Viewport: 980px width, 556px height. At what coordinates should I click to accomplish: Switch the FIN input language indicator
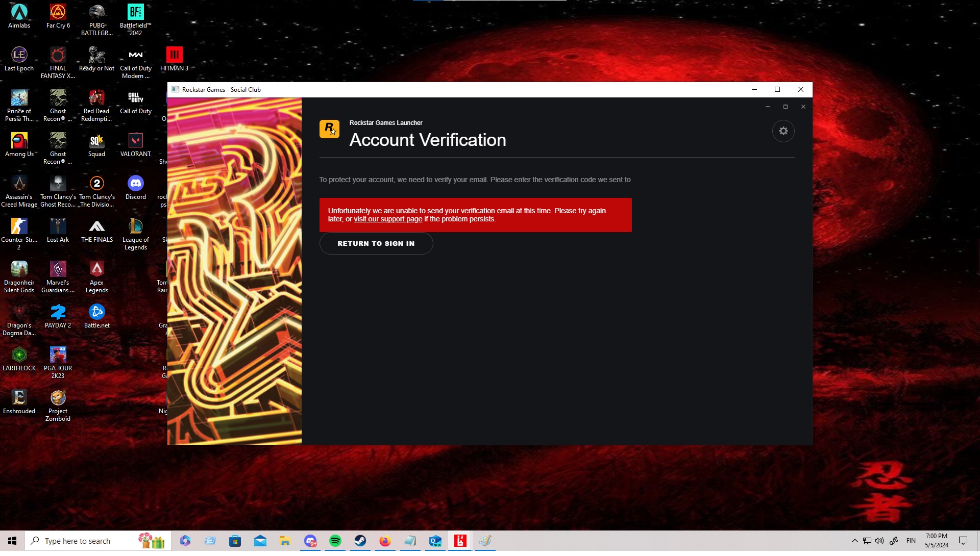click(x=911, y=541)
